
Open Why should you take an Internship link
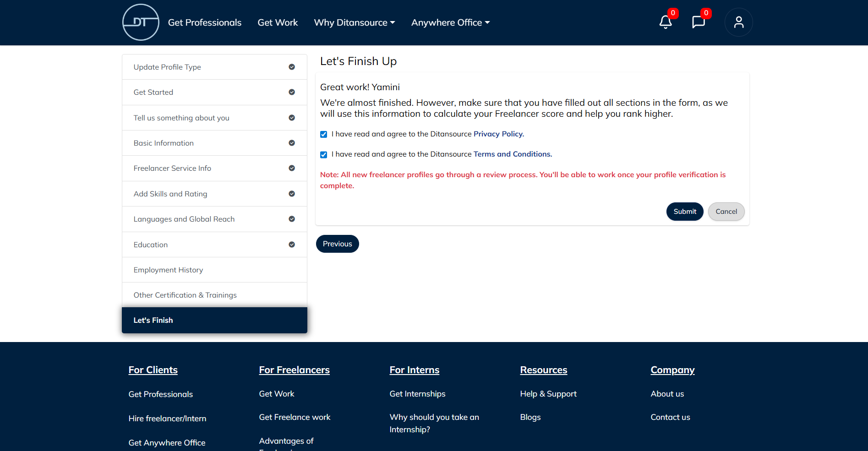point(435,424)
